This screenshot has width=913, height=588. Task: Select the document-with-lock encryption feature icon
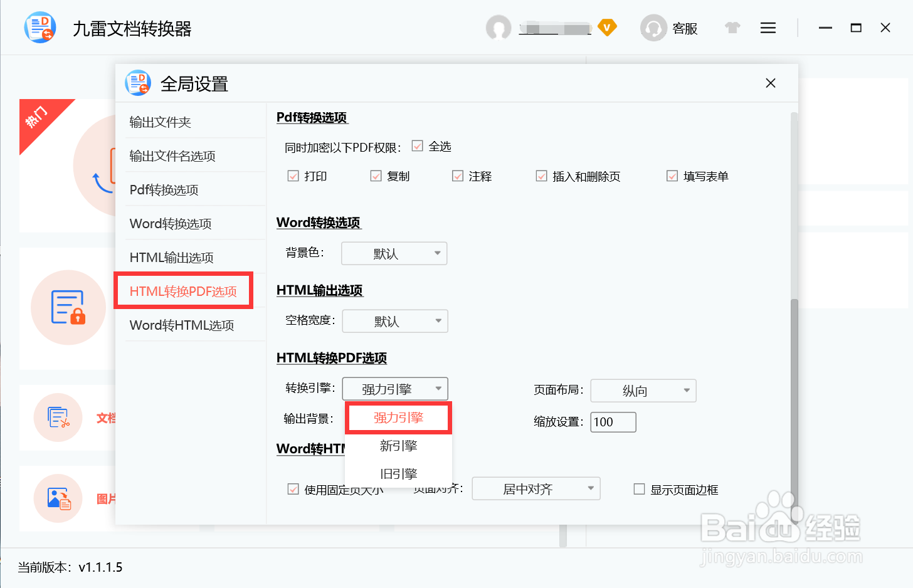68,307
